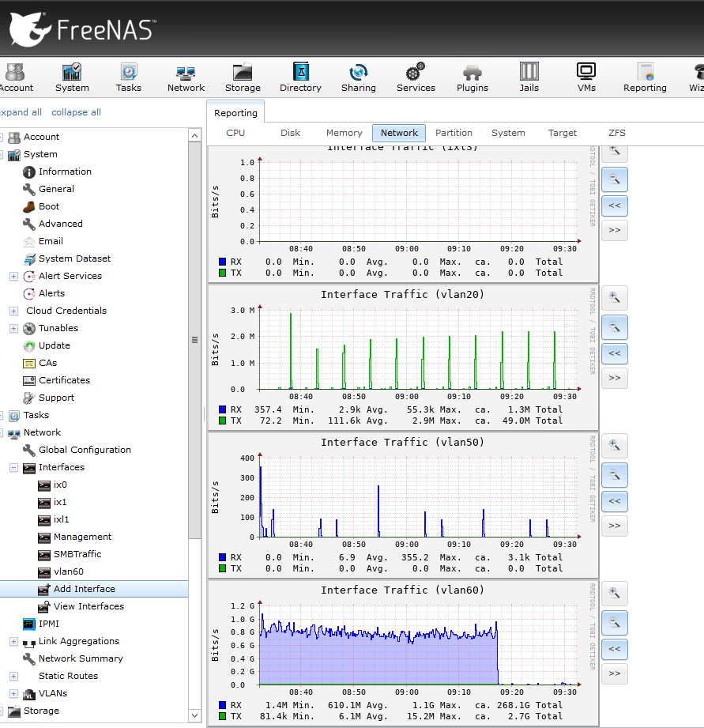Expand the Static Routes tree node
This screenshot has width=704, height=728.
click(x=14, y=677)
